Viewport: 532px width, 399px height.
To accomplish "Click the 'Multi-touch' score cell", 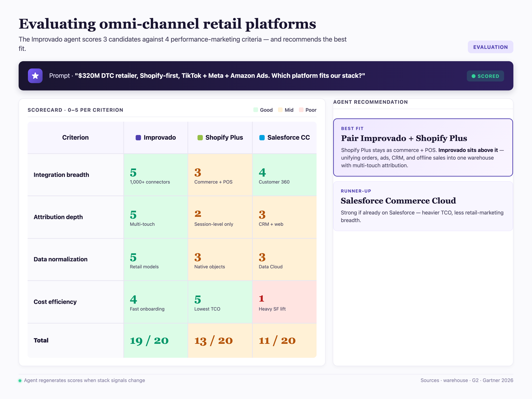I will point(156,217).
